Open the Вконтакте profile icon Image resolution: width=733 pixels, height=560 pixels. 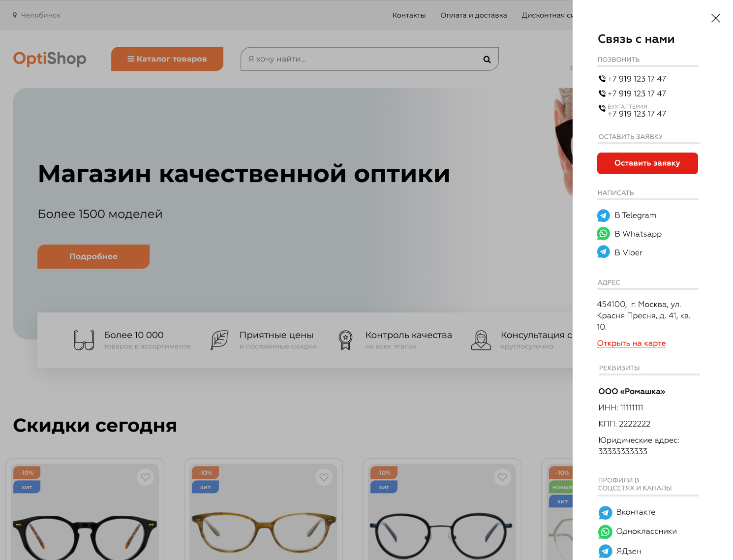[x=605, y=512]
